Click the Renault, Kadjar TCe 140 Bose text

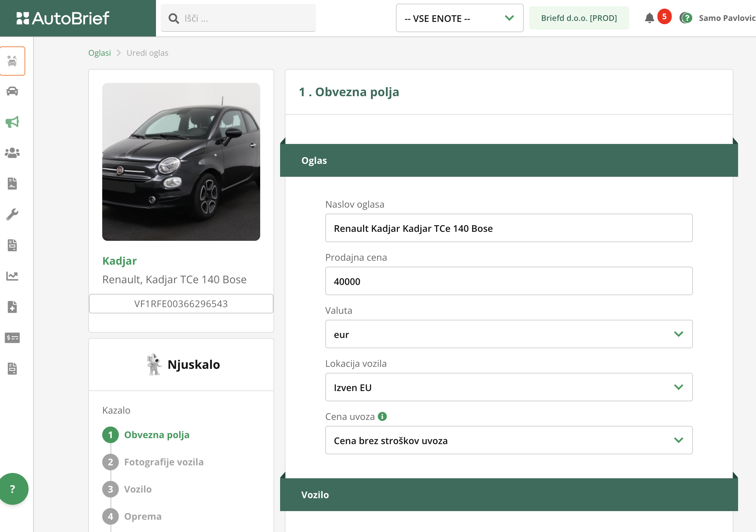174,279
